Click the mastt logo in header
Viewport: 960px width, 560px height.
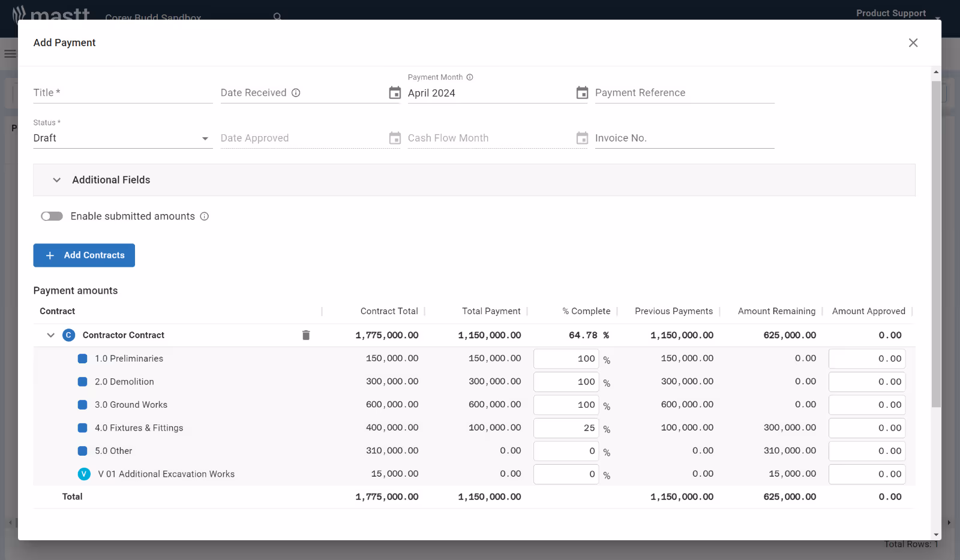(51, 13)
